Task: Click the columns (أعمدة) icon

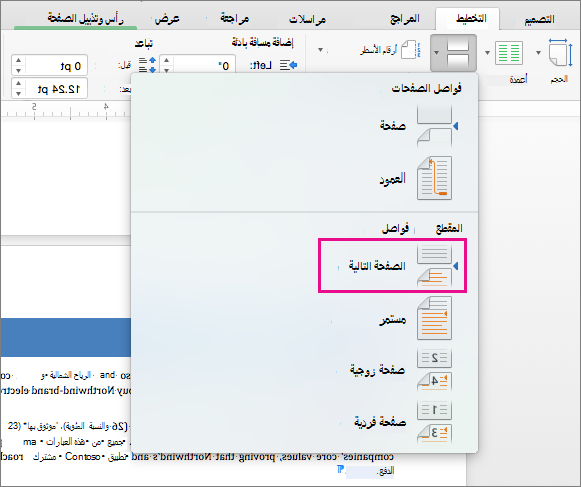Action: coord(509,53)
